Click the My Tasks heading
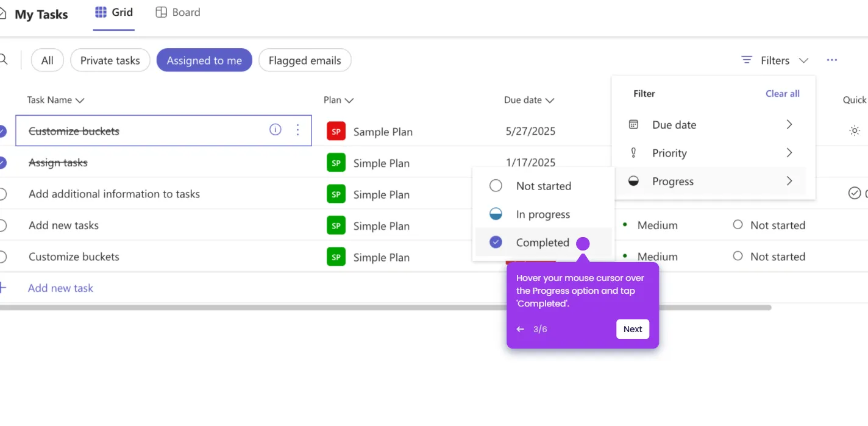The image size is (868, 426). pos(41,15)
